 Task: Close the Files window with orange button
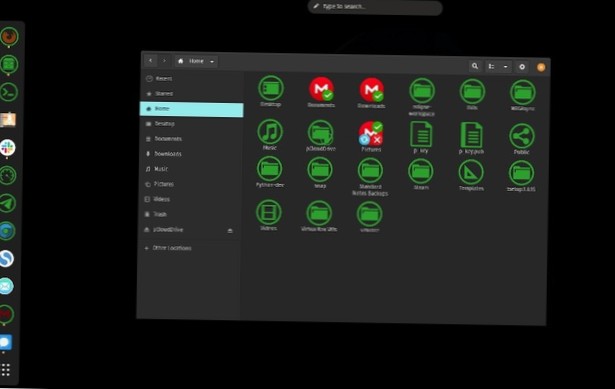click(541, 67)
